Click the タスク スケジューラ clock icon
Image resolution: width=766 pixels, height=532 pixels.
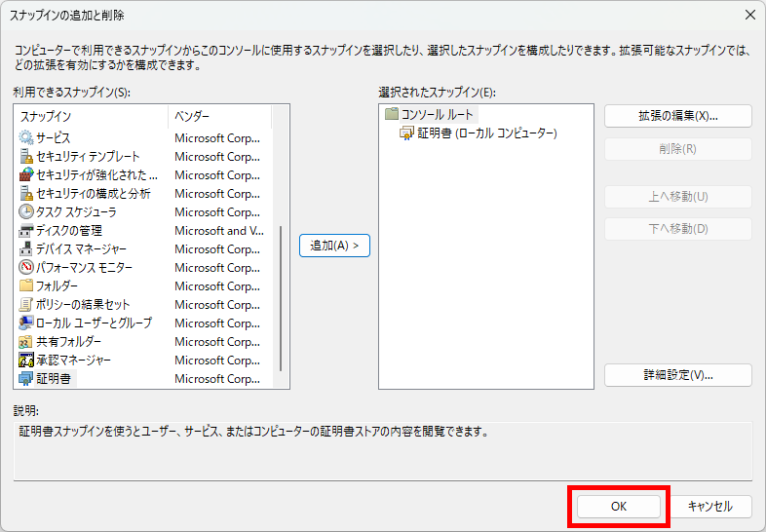click(26, 212)
